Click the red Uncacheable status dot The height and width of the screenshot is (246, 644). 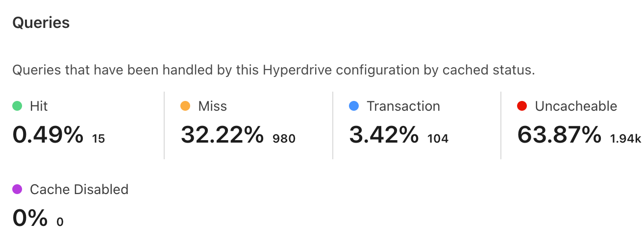coord(522,106)
